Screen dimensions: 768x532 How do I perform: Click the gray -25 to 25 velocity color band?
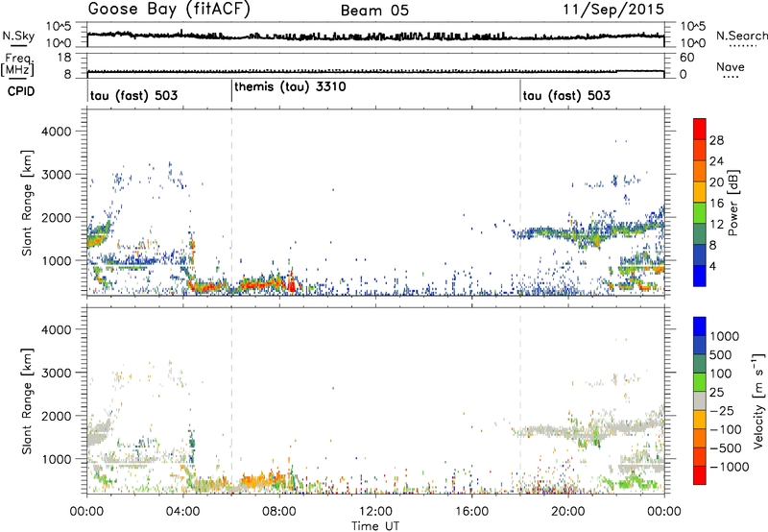coord(700,401)
